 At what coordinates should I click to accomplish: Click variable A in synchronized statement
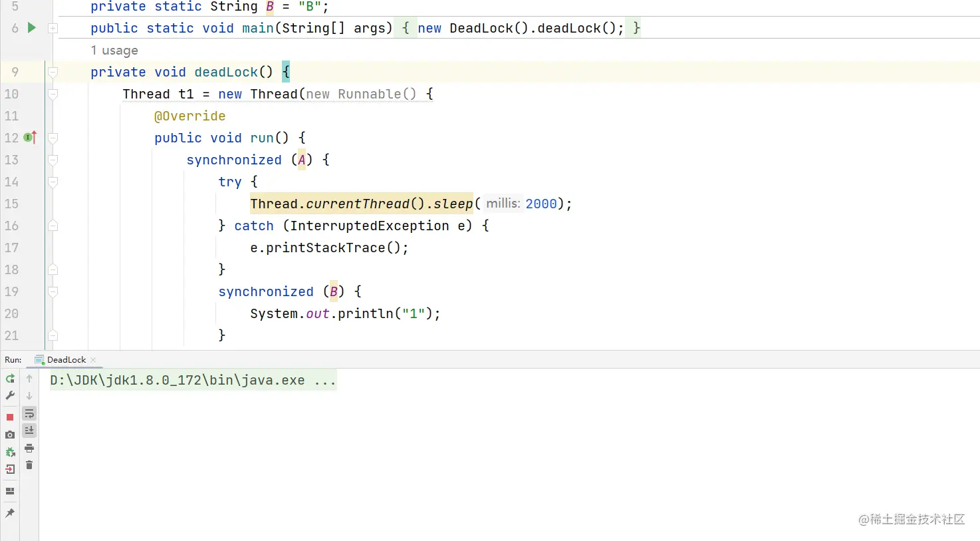point(302,160)
